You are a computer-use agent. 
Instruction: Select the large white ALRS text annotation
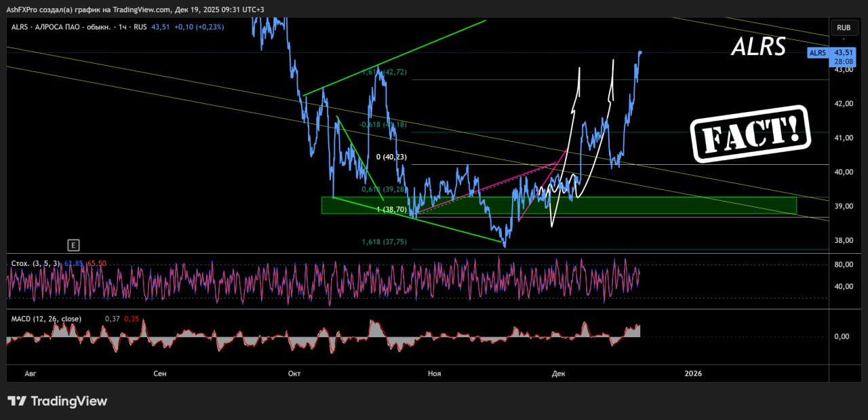(x=758, y=47)
